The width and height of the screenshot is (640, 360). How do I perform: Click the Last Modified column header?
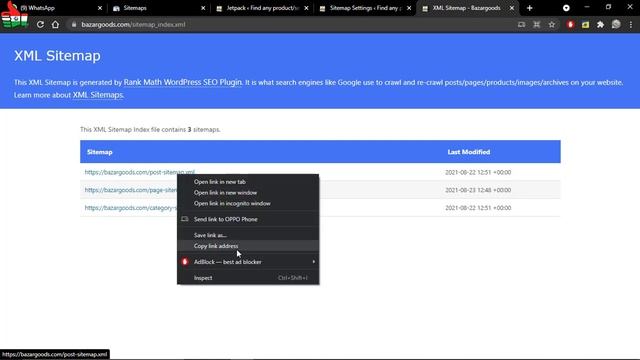tap(469, 152)
